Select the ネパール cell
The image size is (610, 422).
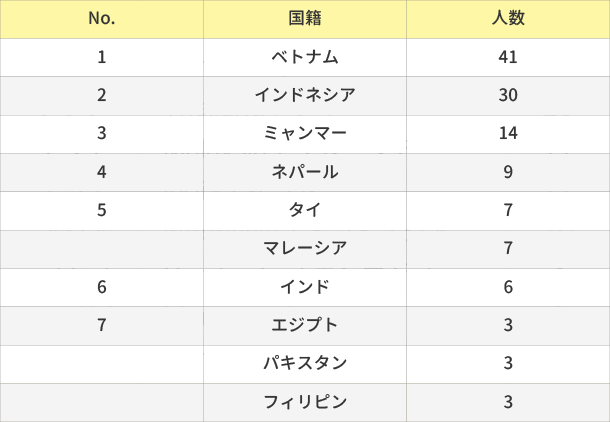305,172
